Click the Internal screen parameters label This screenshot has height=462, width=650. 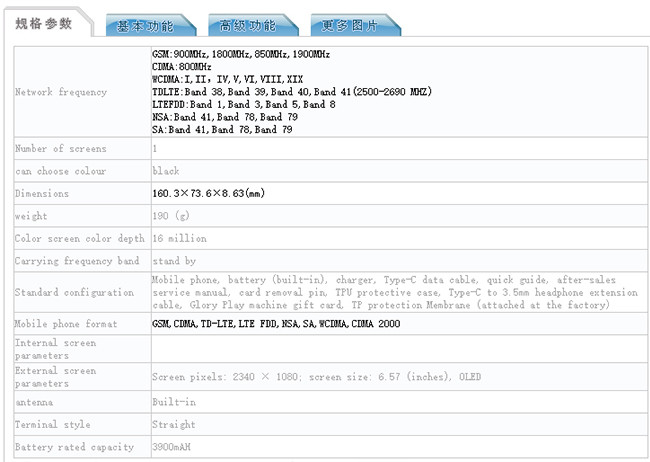click(x=58, y=349)
